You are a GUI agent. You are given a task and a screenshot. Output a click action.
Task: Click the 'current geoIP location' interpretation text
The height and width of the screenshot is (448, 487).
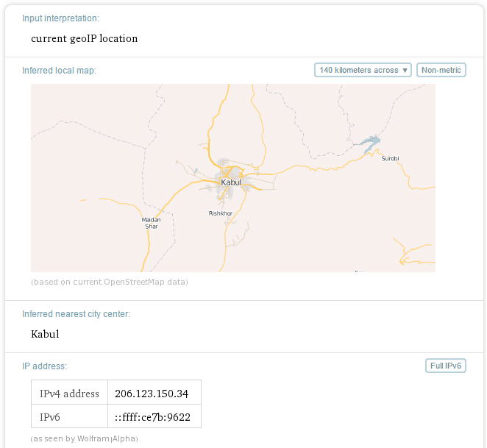point(84,38)
